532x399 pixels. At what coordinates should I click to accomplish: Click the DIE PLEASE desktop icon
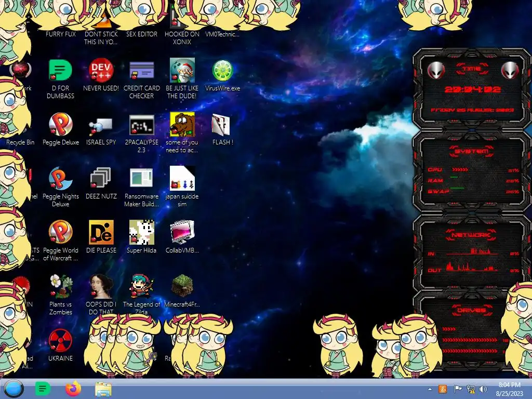[x=101, y=232]
